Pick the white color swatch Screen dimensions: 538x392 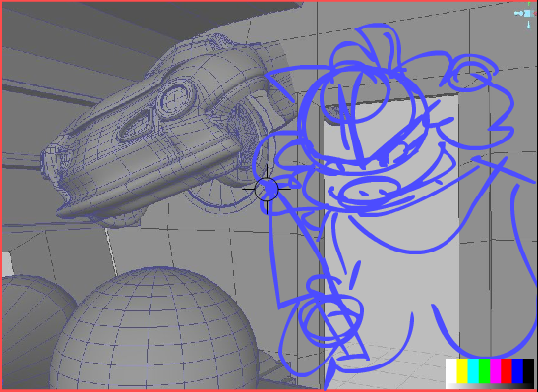(450, 370)
